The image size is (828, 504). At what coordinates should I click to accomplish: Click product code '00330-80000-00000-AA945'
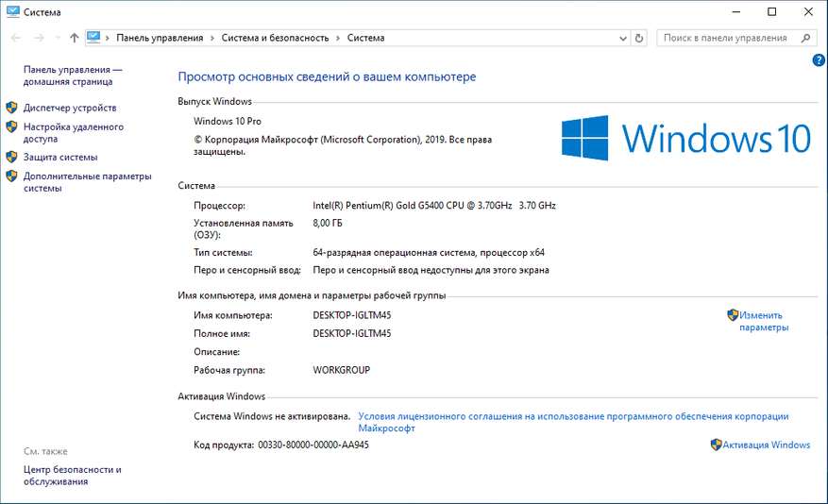[313, 445]
